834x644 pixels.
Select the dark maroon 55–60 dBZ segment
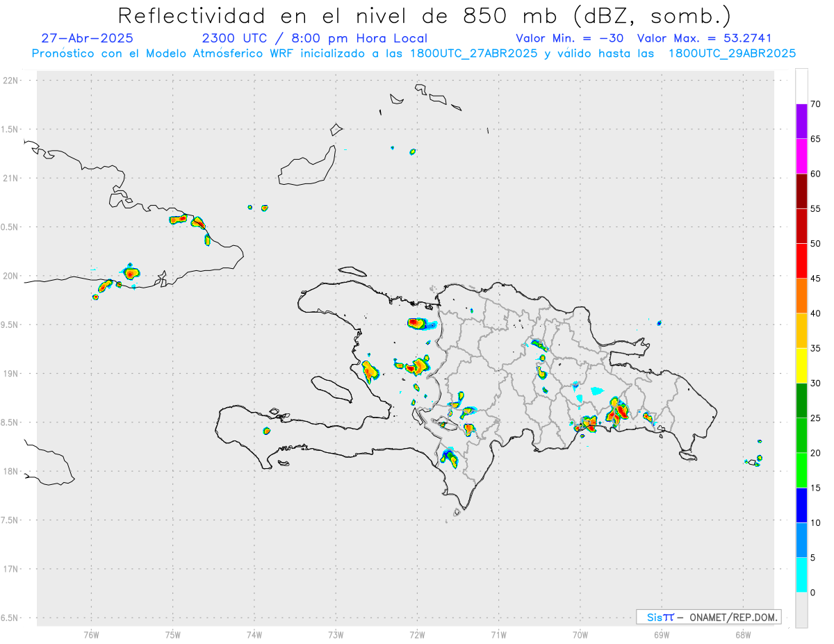tap(801, 191)
